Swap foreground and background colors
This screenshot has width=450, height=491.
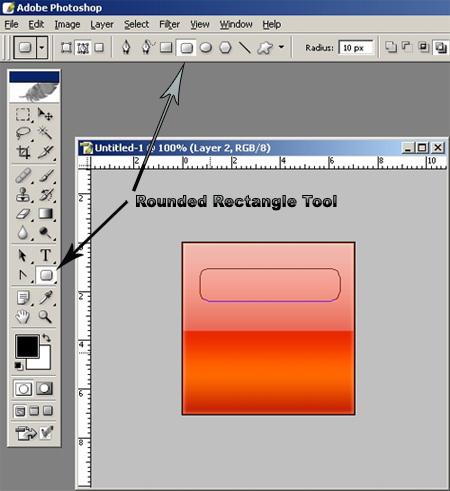pyautogui.click(x=46, y=338)
